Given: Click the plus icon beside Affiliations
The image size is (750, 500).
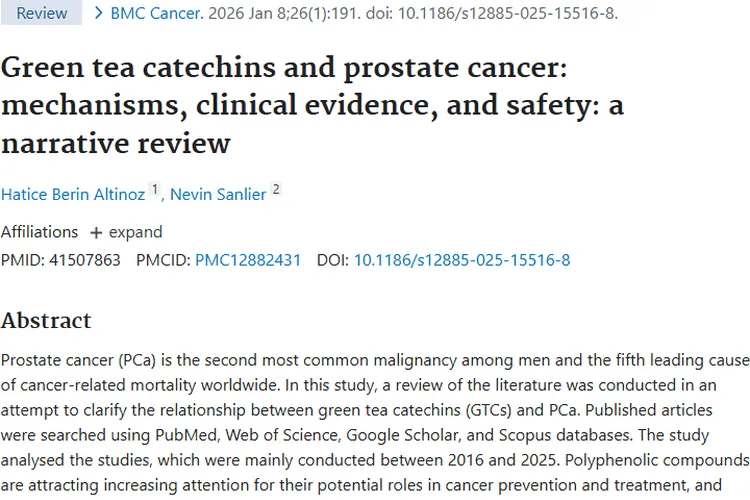Looking at the screenshot, I should click(96, 232).
